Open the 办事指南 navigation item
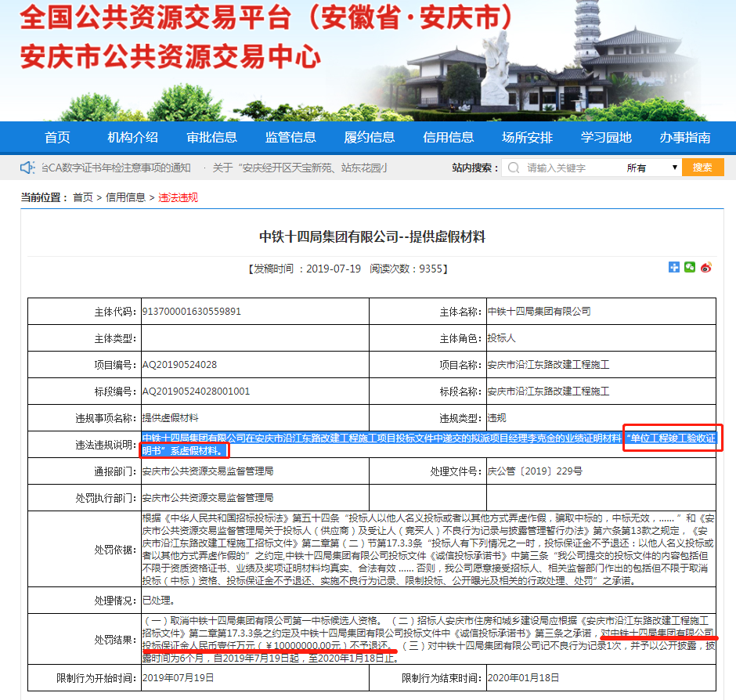The width and height of the screenshot is (736, 700). point(685,138)
